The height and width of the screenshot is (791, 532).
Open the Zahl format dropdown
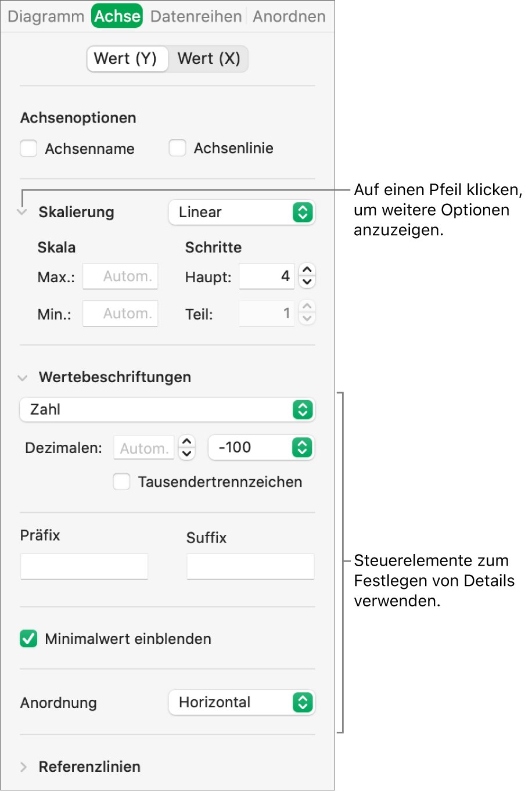167,410
